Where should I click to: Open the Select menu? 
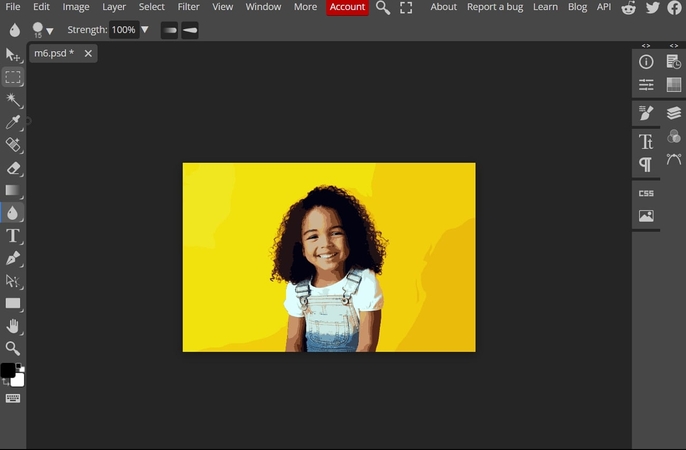[151, 7]
